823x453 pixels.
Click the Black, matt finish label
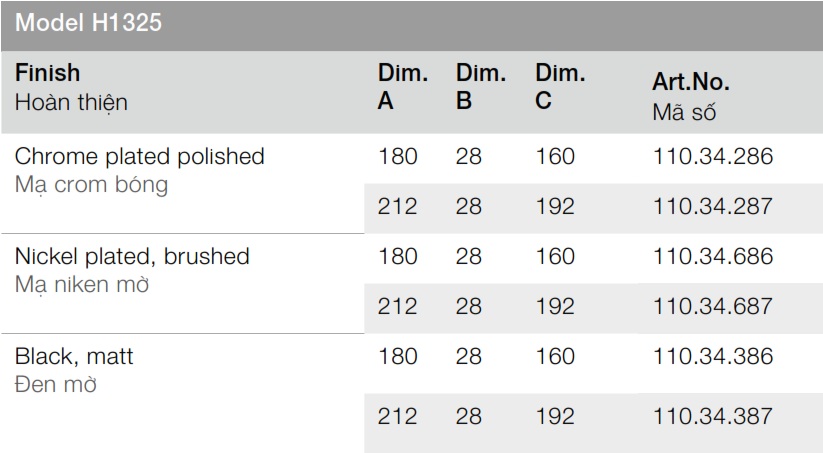tap(74, 356)
